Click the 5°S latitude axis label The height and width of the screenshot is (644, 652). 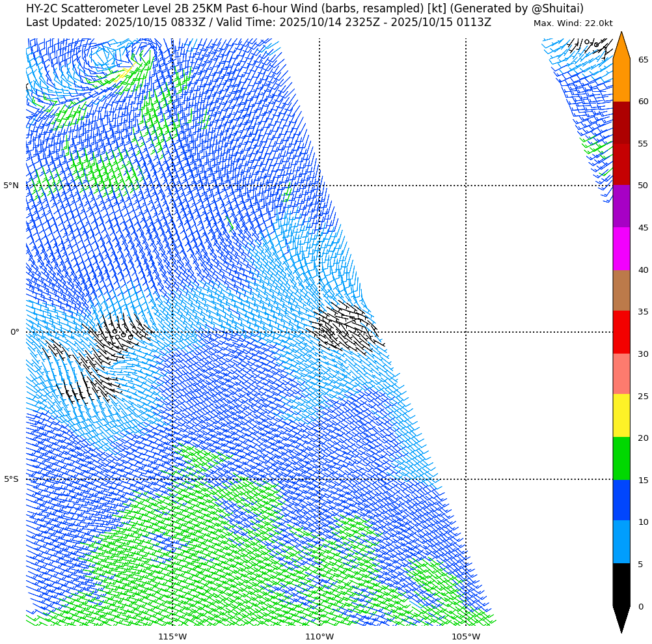point(11,480)
